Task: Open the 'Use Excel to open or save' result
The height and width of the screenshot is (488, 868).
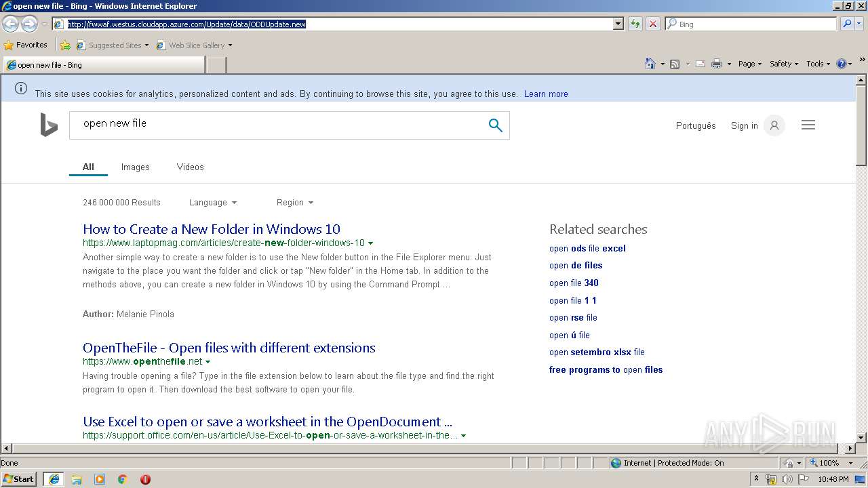Action: pyautogui.click(x=267, y=422)
